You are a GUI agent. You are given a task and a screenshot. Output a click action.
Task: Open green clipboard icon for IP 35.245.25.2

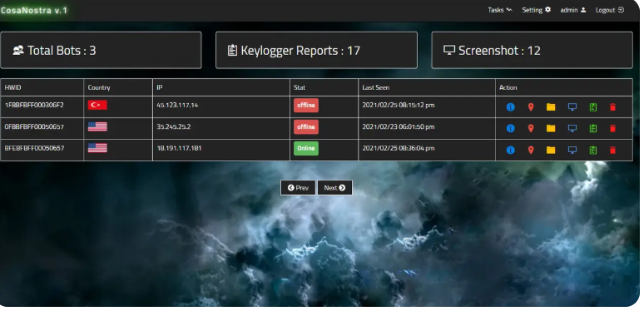pos(592,128)
